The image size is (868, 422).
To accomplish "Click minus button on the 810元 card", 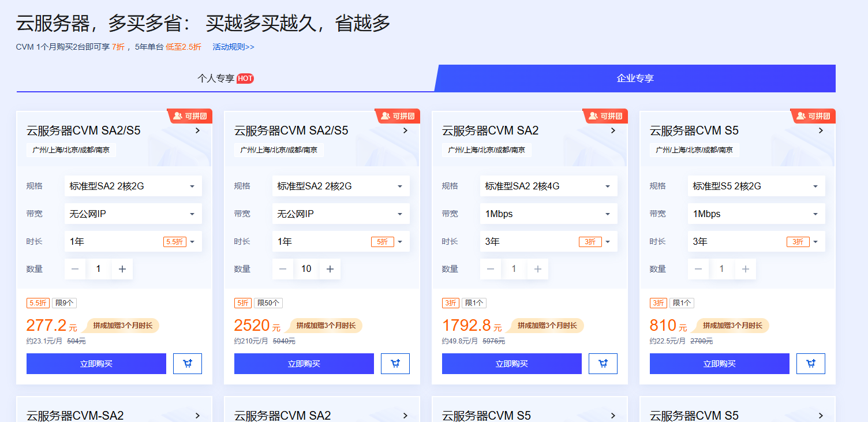I will tap(698, 269).
